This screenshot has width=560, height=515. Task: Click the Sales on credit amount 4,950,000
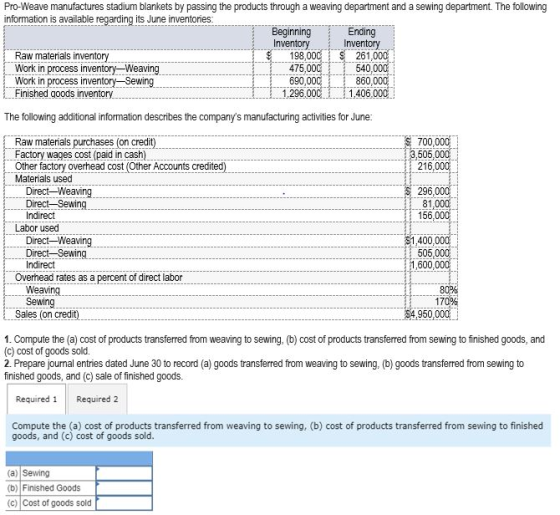pyautogui.click(x=430, y=315)
